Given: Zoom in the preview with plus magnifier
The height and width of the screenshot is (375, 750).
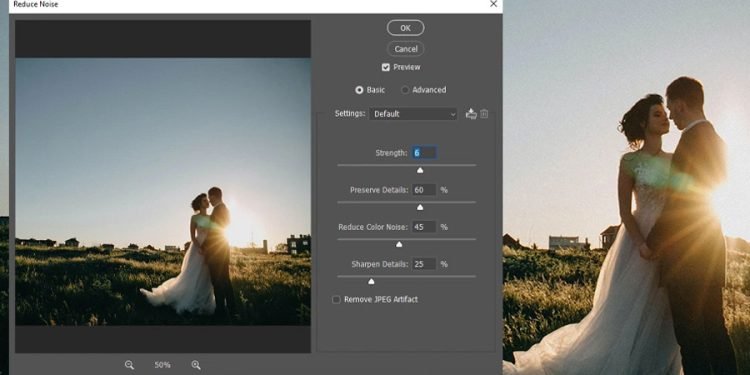Looking at the screenshot, I should [x=196, y=365].
